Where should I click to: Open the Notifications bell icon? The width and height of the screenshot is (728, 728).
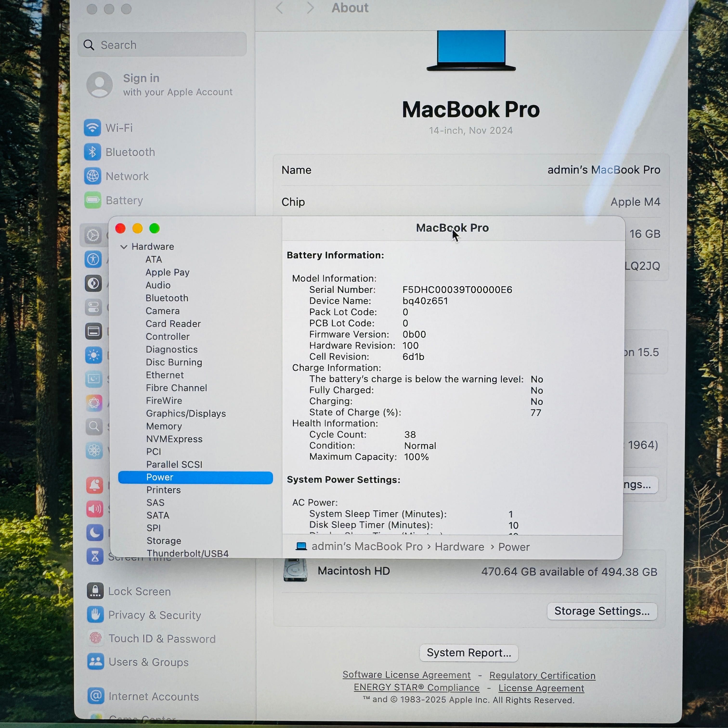tap(95, 485)
